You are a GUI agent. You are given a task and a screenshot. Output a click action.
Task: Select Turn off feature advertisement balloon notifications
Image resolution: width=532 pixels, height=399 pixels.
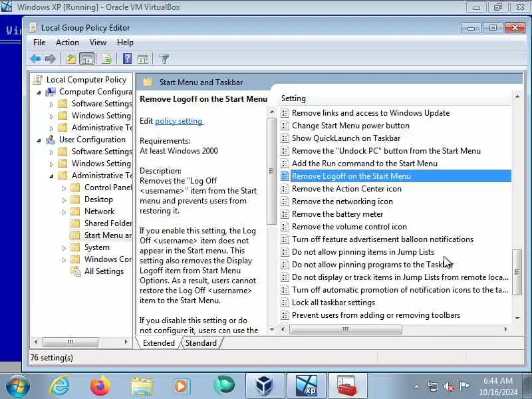click(x=382, y=239)
